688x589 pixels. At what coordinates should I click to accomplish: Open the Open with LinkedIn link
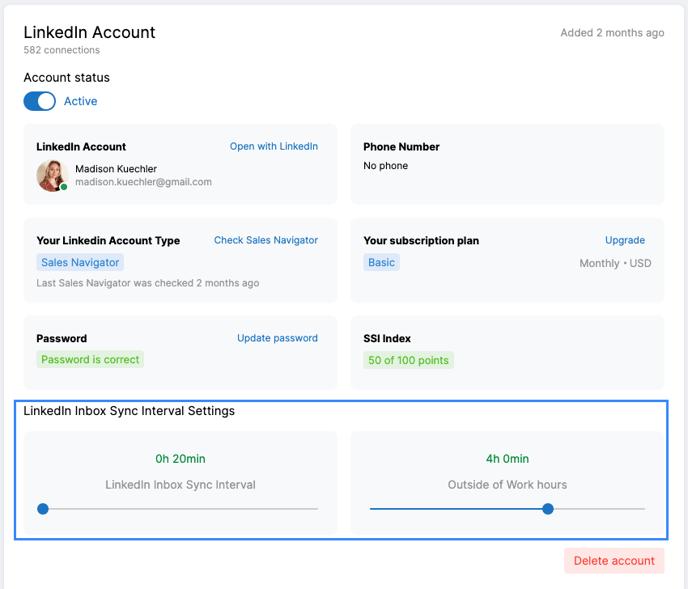(274, 146)
